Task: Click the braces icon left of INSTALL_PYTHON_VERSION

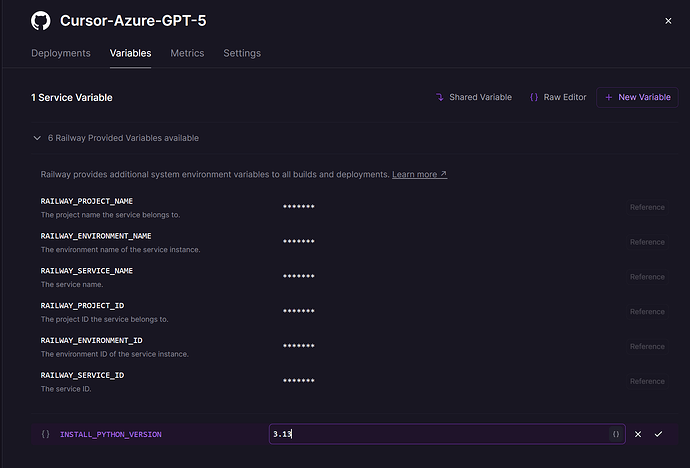Action: [45, 434]
